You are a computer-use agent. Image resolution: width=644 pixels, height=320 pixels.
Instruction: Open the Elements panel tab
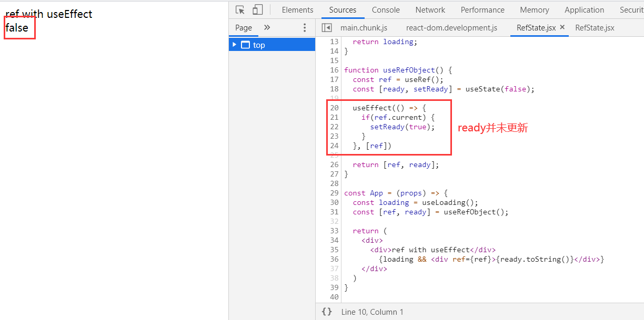(x=297, y=10)
